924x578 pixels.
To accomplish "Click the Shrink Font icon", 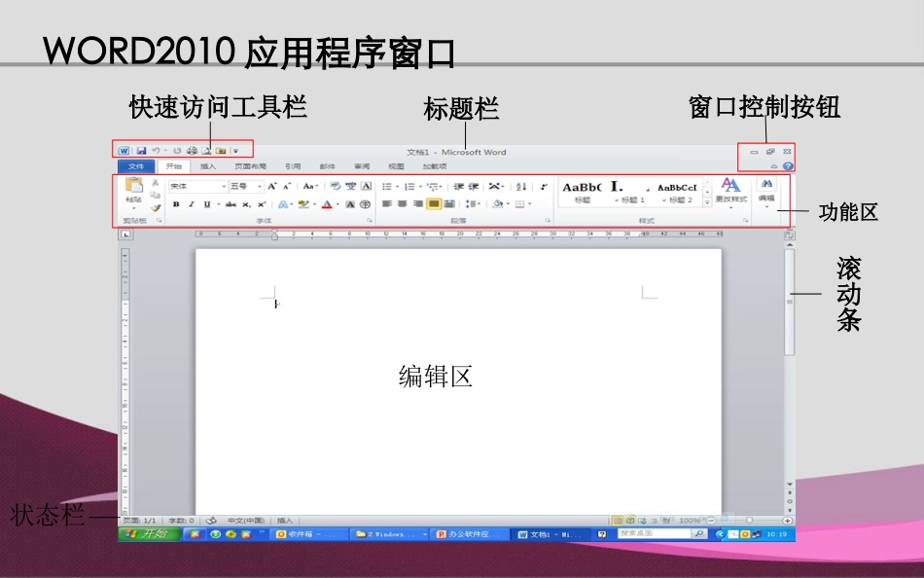I will click(286, 187).
